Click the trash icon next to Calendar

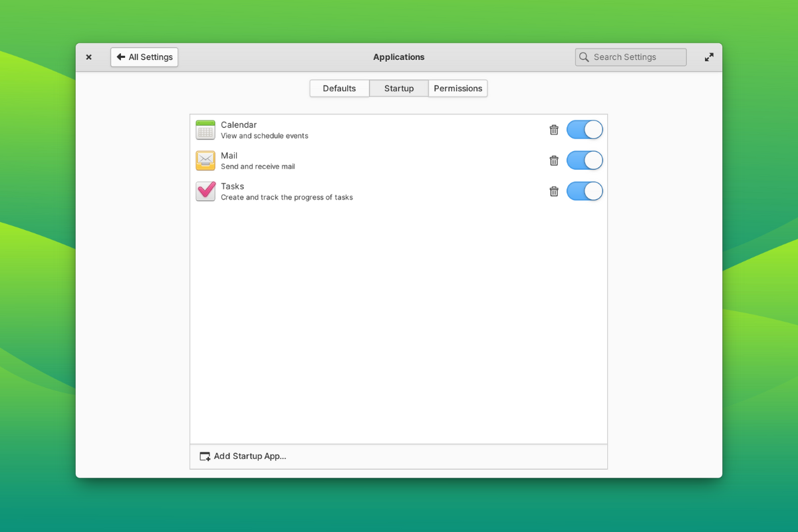554,130
